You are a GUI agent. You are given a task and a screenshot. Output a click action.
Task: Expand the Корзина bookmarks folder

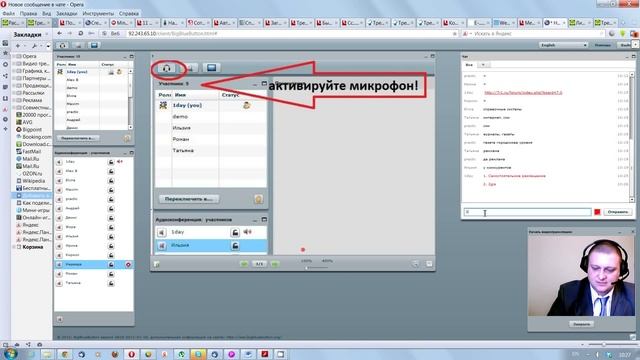(14, 247)
